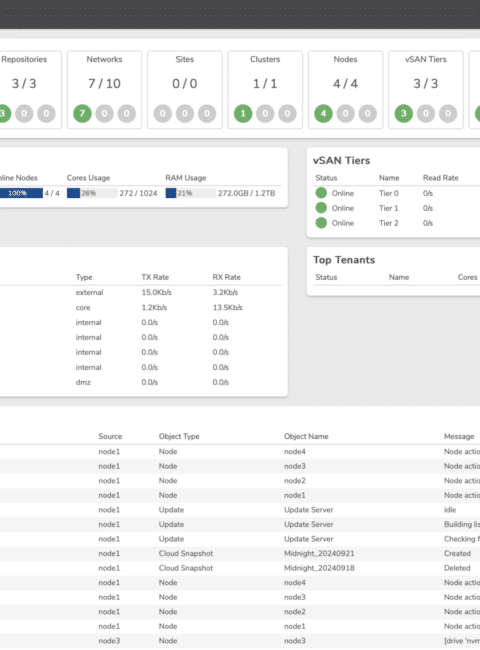
Task: Sort Top Tenants by Cores column
Action: 468,277
